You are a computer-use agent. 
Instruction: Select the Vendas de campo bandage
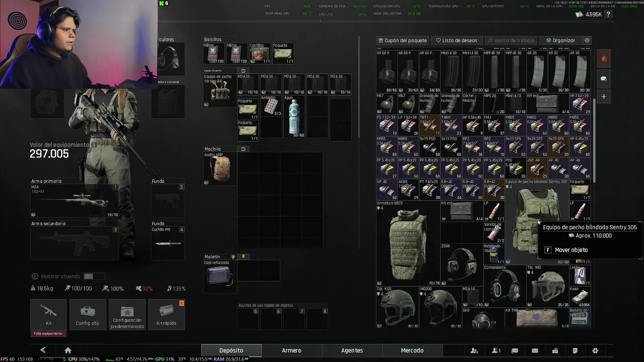click(494, 232)
